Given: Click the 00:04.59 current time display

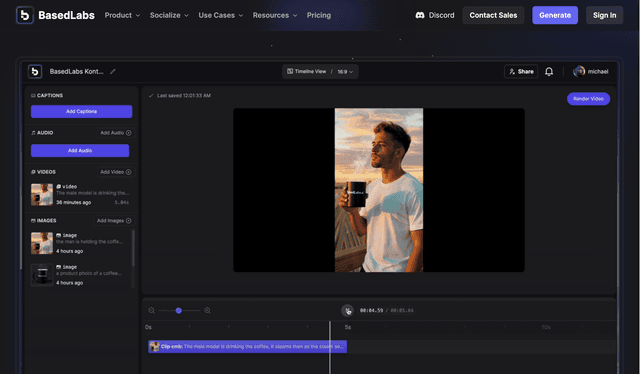Looking at the screenshot, I should click(x=371, y=311).
